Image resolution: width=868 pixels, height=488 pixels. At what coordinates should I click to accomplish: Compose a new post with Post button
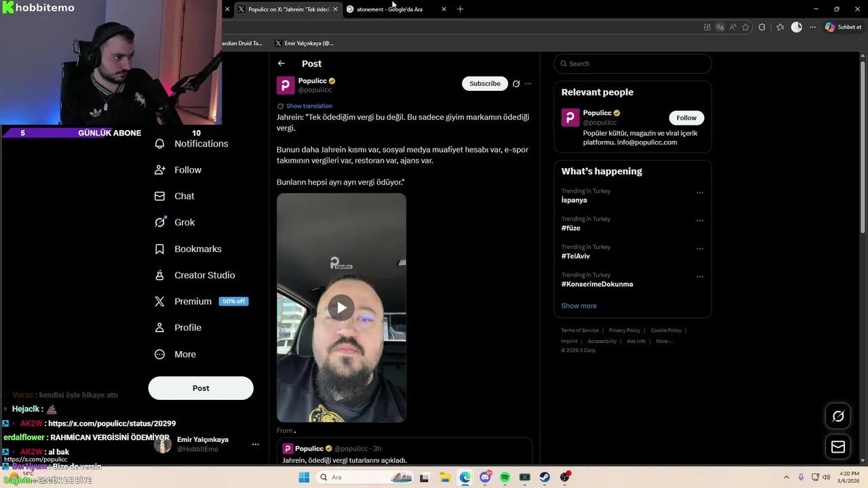201,388
